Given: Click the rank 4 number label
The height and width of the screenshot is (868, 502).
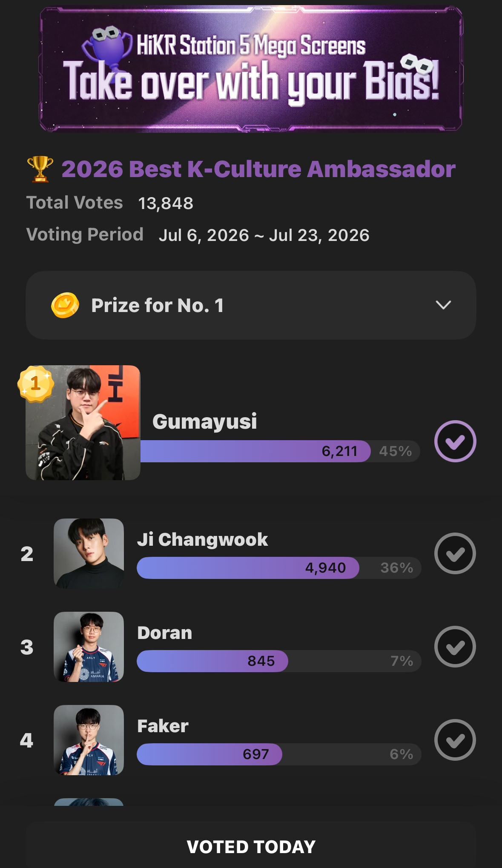Looking at the screenshot, I should coord(27,740).
